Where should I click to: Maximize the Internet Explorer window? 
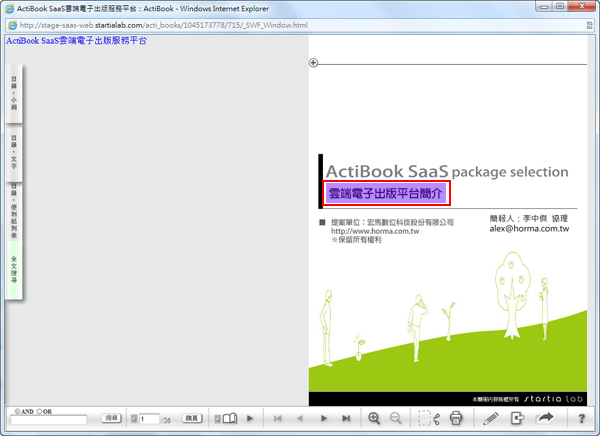click(x=560, y=6)
